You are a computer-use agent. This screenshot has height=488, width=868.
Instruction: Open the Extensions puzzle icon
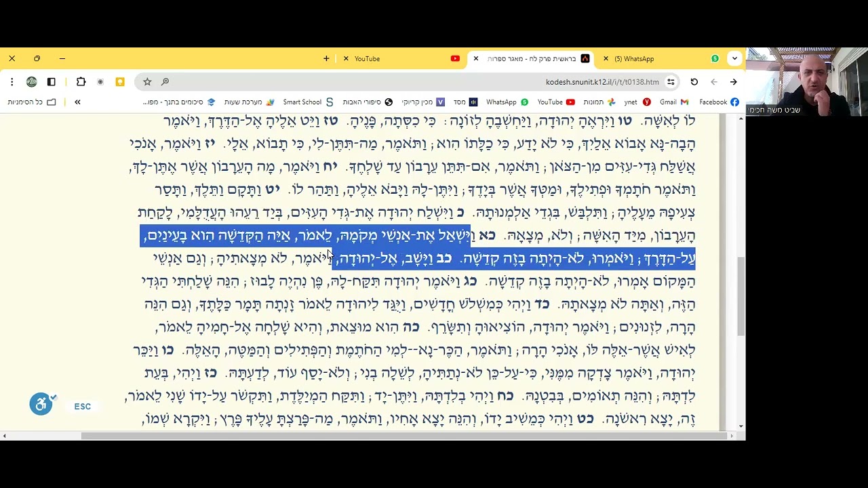click(81, 82)
